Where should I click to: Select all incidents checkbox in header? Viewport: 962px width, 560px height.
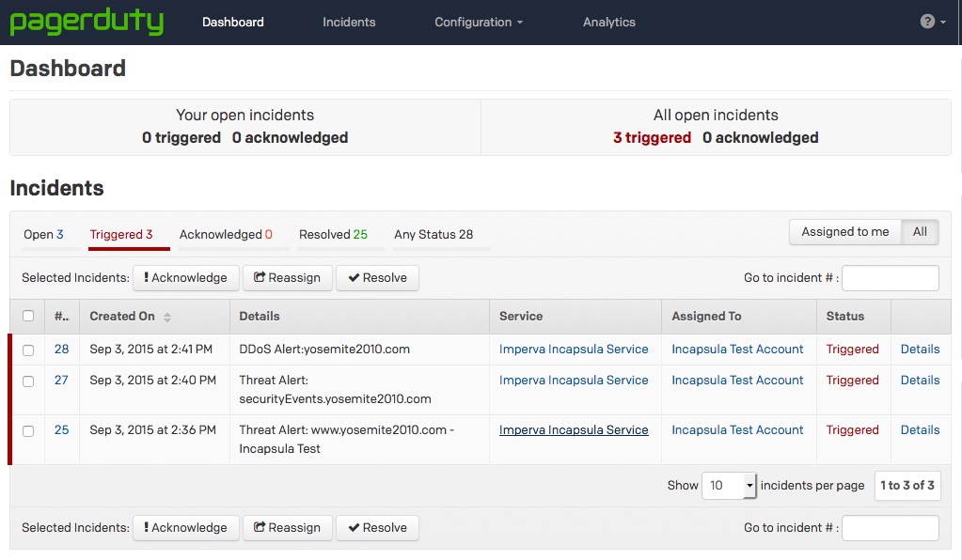(28, 316)
